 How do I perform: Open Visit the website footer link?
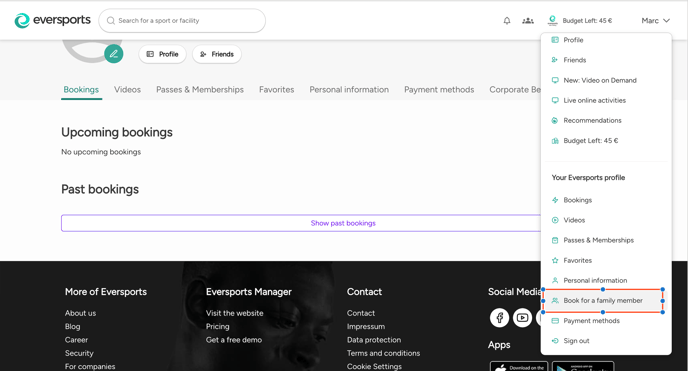point(235,313)
